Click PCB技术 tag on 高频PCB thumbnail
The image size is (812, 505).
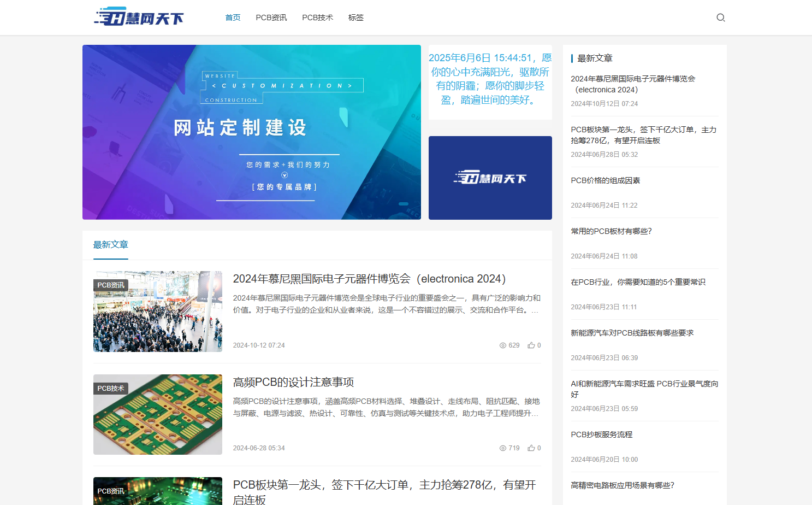tap(111, 389)
